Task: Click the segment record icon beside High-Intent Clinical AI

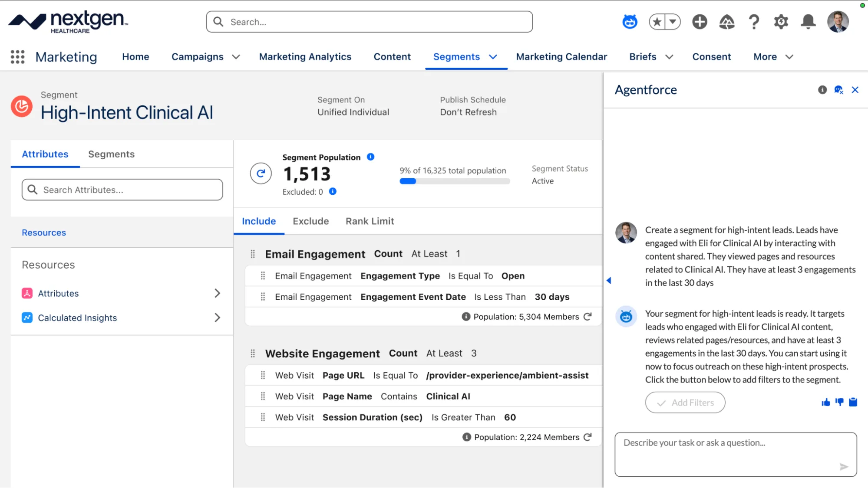Action: (x=22, y=106)
